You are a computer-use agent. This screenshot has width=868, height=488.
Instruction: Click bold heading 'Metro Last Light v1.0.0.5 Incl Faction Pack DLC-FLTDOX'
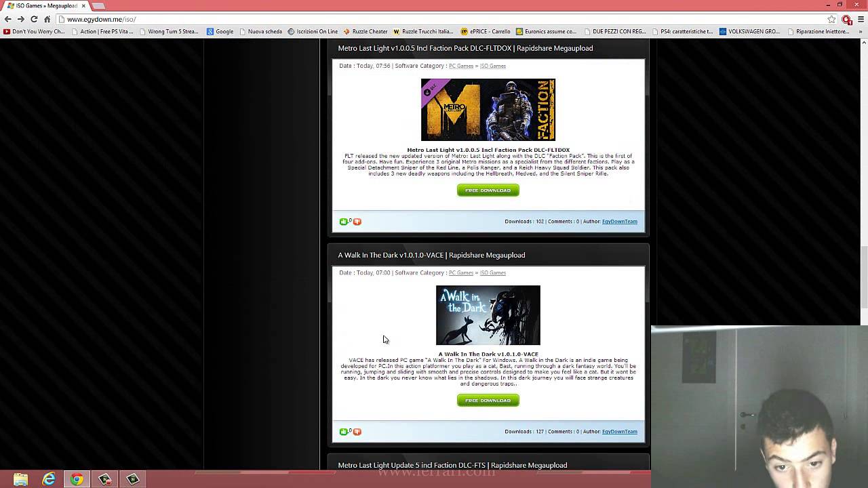(488, 150)
